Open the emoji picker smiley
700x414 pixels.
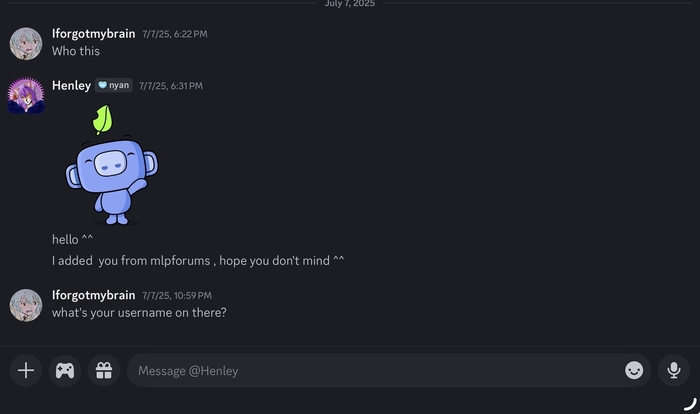point(634,370)
